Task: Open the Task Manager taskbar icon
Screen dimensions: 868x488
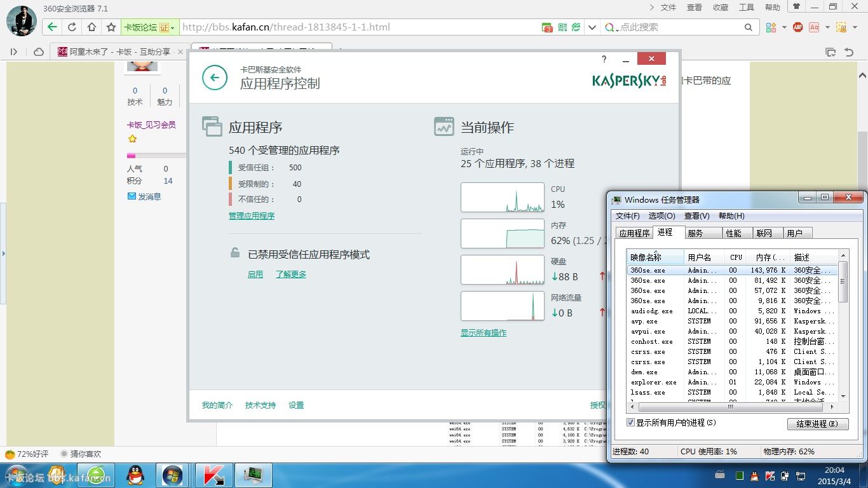Action: (254, 475)
